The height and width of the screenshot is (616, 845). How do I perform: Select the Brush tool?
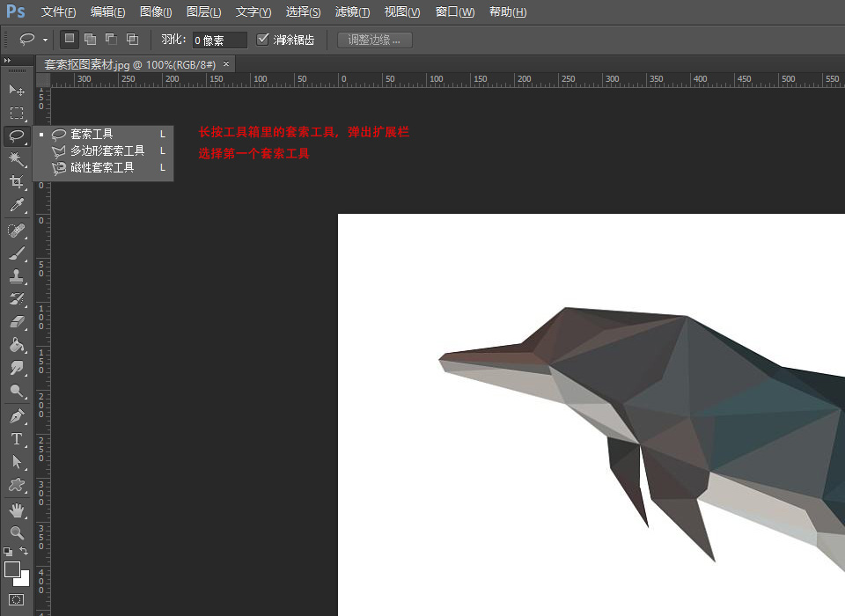tap(17, 253)
